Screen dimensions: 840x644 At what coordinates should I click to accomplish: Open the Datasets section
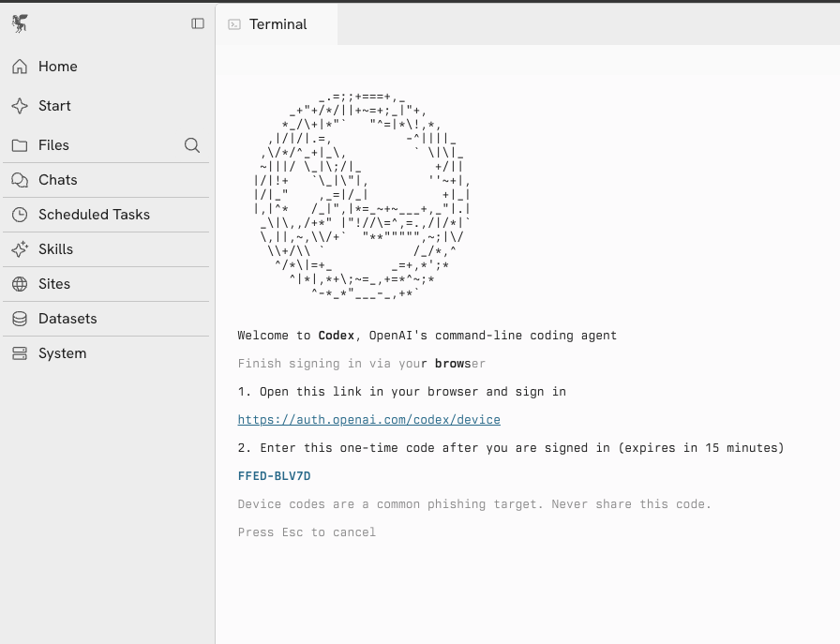[106, 319]
